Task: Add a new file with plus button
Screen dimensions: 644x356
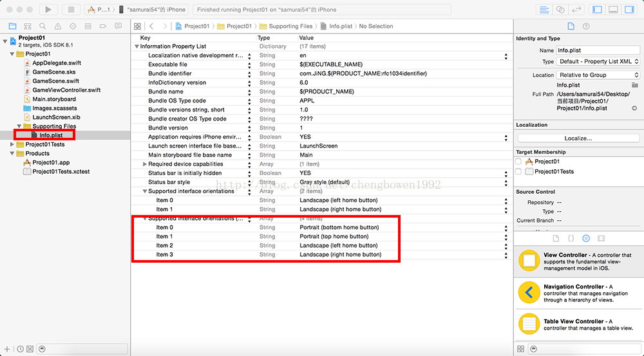Action: point(7,349)
